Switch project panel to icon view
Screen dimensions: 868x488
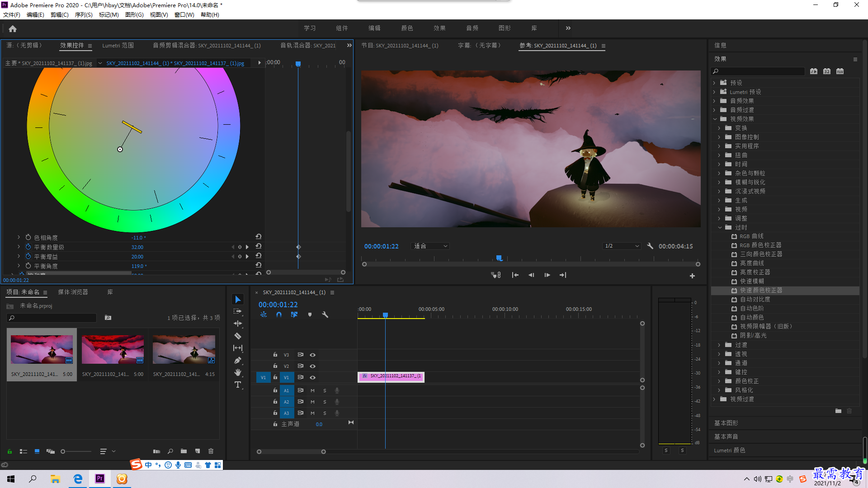pos(37,451)
